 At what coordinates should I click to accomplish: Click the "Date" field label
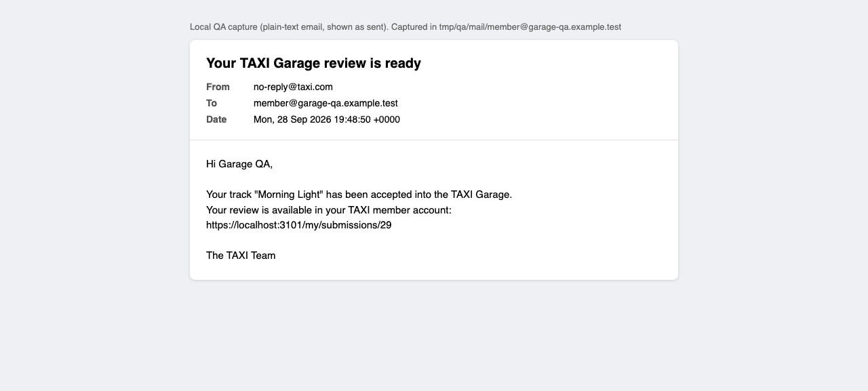pyautogui.click(x=216, y=119)
